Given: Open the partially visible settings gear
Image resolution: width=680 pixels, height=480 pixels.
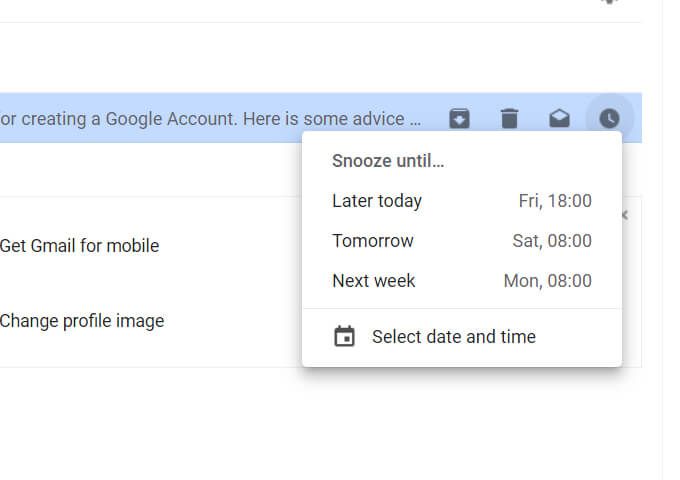Looking at the screenshot, I should click(x=609, y=2).
